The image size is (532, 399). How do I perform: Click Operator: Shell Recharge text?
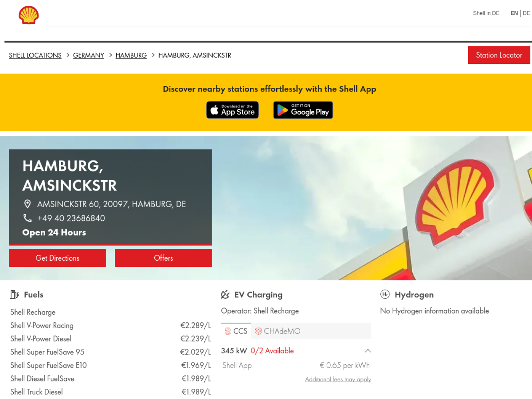point(260,311)
